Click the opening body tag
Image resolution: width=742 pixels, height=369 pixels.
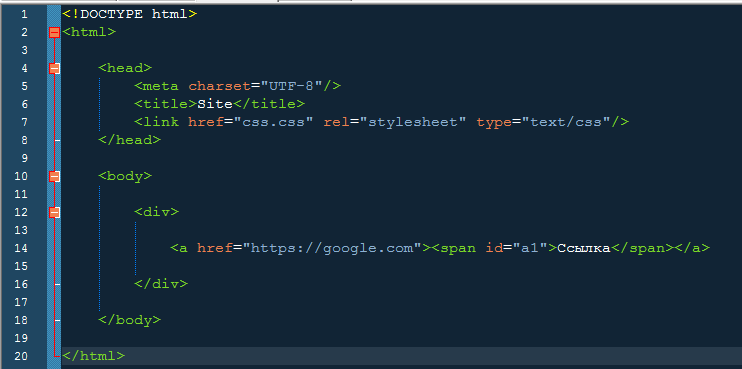pos(125,176)
